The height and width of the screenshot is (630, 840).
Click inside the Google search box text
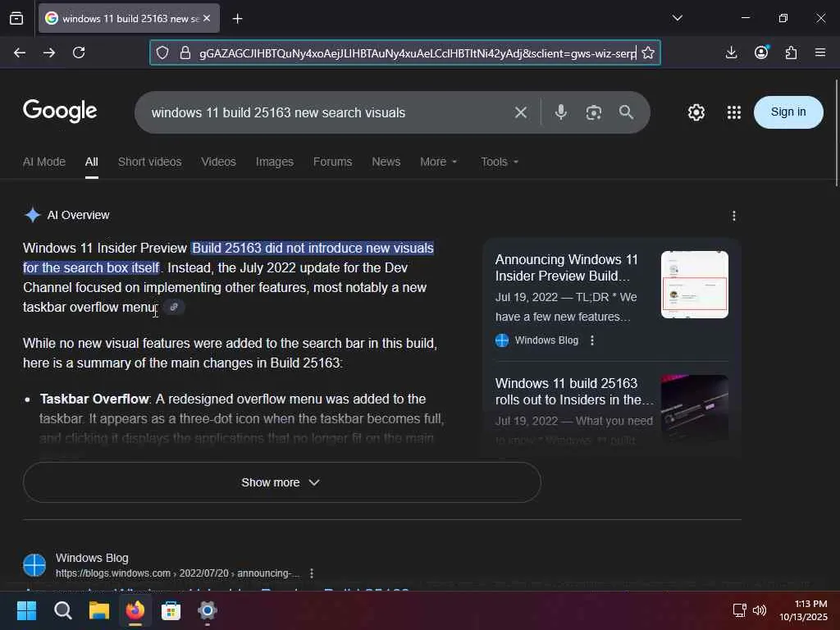click(x=278, y=112)
